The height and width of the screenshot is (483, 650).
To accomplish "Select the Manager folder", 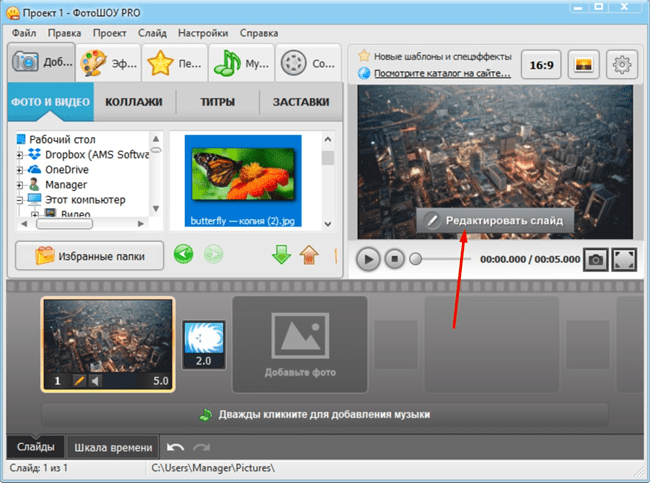I will tap(66, 184).
